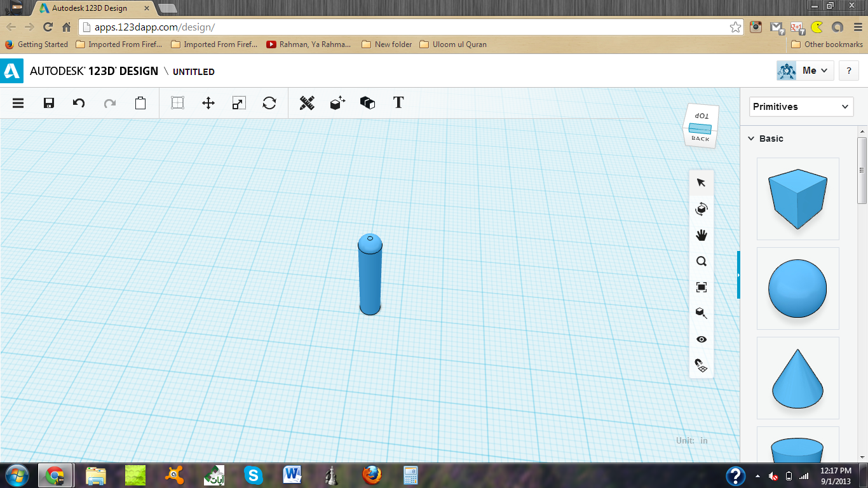
Task: Open Getting Started bookmark
Action: click(36, 44)
